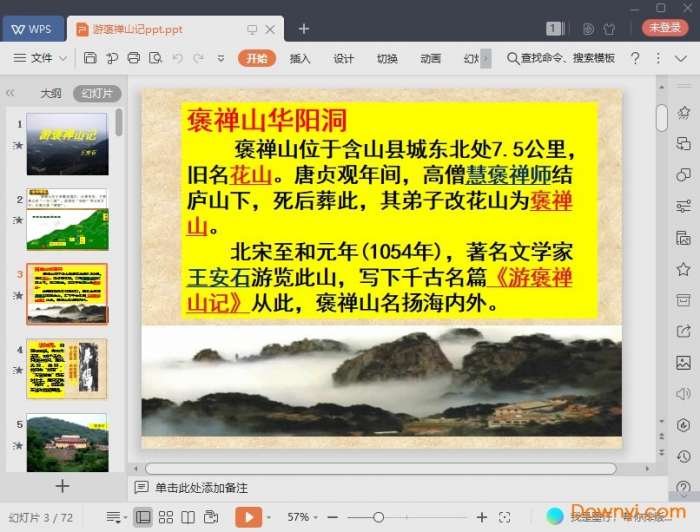
Task: Open a new tab with the plus
Action: pyautogui.click(x=304, y=29)
